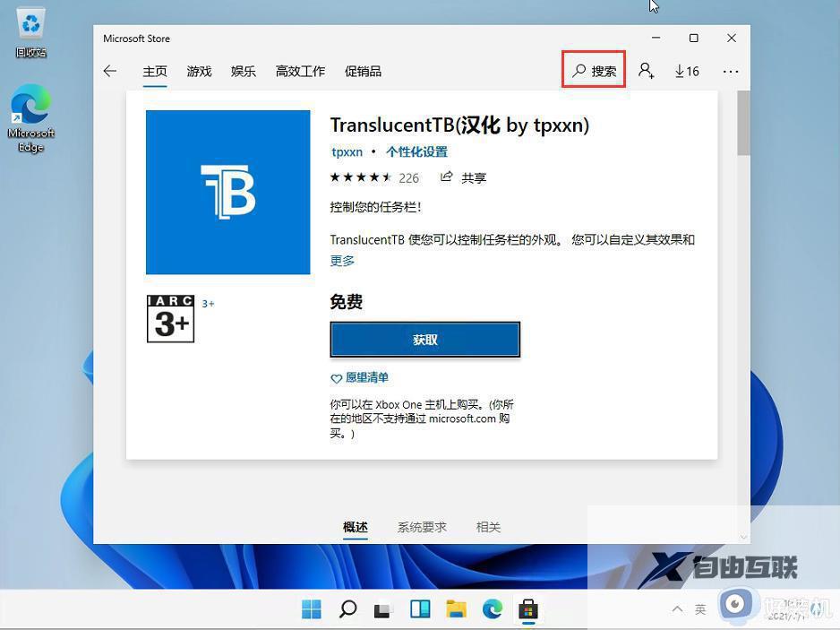Launch Microsoft Edge from the taskbar
The image size is (840, 630).
pos(492,608)
